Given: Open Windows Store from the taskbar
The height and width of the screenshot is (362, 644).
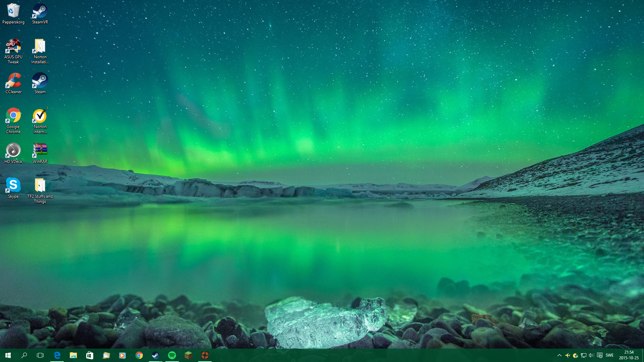Looking at the screenshot, I should click(x=90, y=355).
